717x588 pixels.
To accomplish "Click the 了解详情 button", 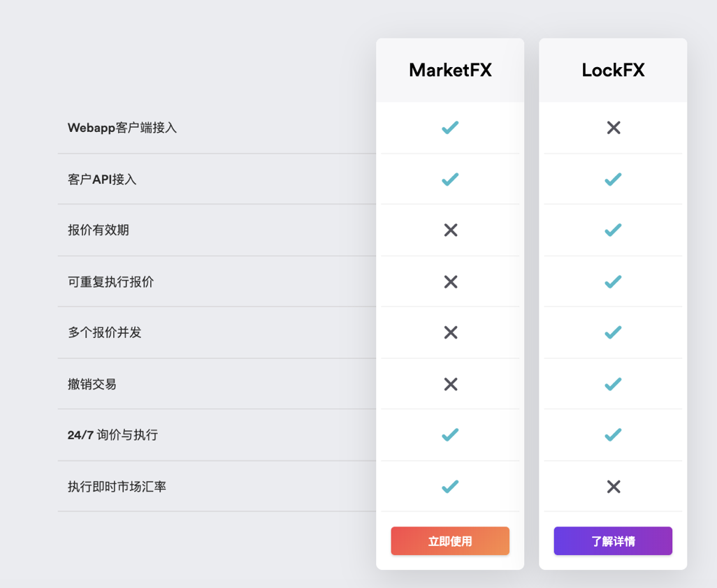I will pos(613,541).
